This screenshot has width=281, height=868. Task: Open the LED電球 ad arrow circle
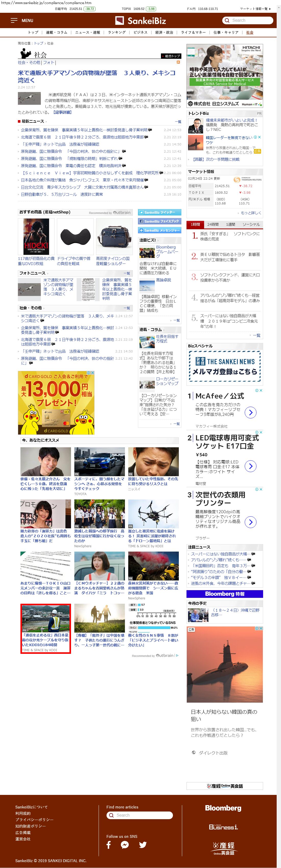pos(250,466)
